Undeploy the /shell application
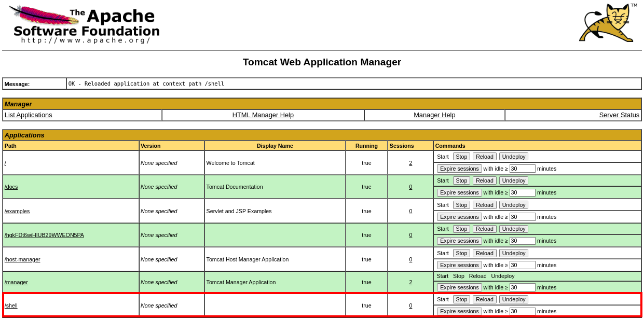 [514, 299]
